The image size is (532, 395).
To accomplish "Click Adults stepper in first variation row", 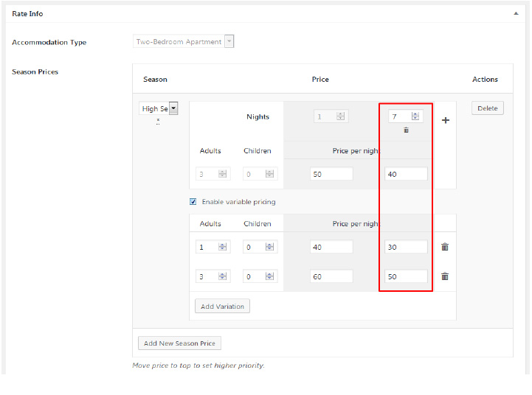I will 222,247.
